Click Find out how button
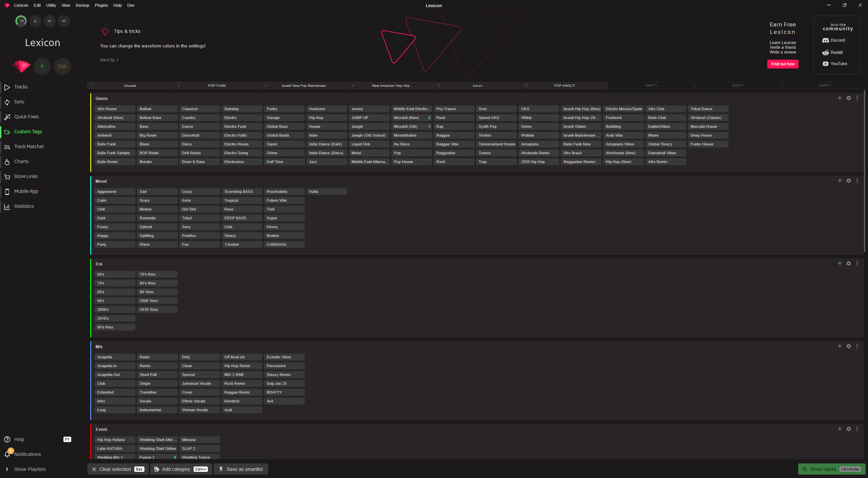This screenshot has width=868, height=478. (783, 64)
